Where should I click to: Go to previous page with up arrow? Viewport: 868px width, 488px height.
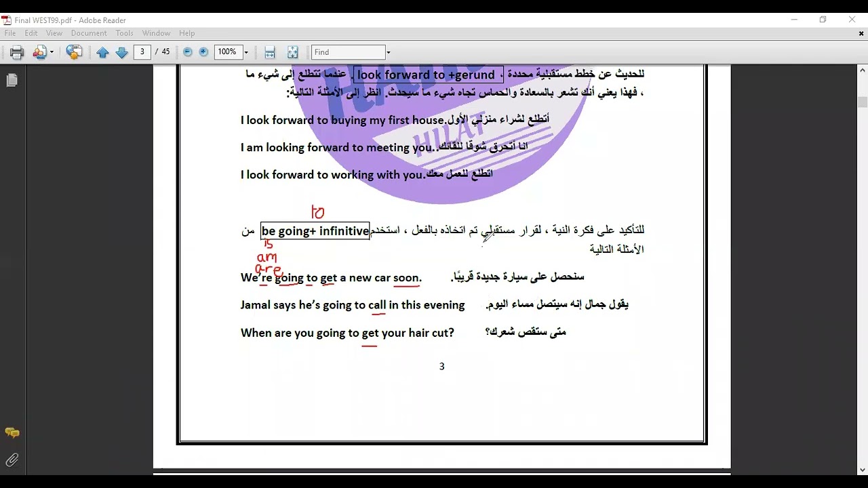point(102,52)
